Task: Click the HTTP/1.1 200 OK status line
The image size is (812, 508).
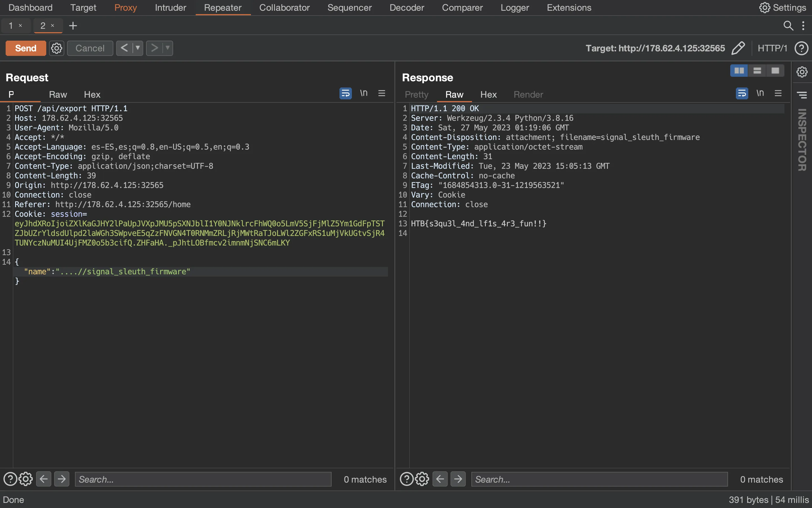Action: [445, 109]
